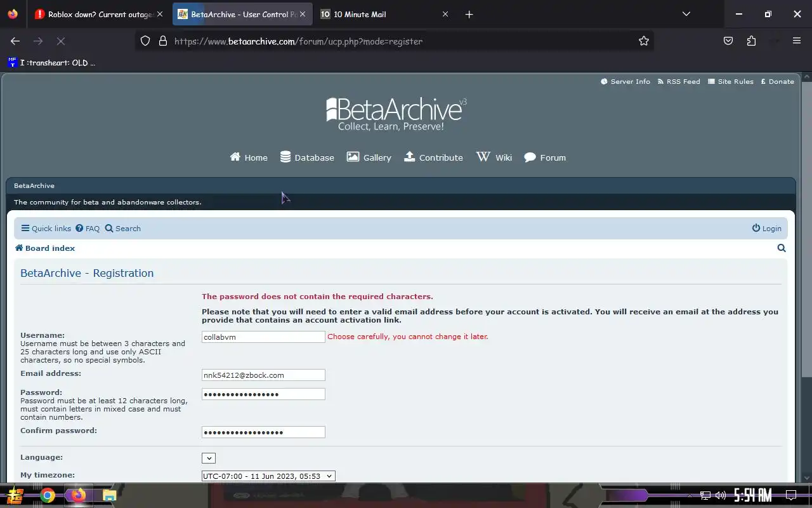This screenshot has height=508, width=812.
Task: Open Gallery in the site navigation
Action: [x=369, y=157]
